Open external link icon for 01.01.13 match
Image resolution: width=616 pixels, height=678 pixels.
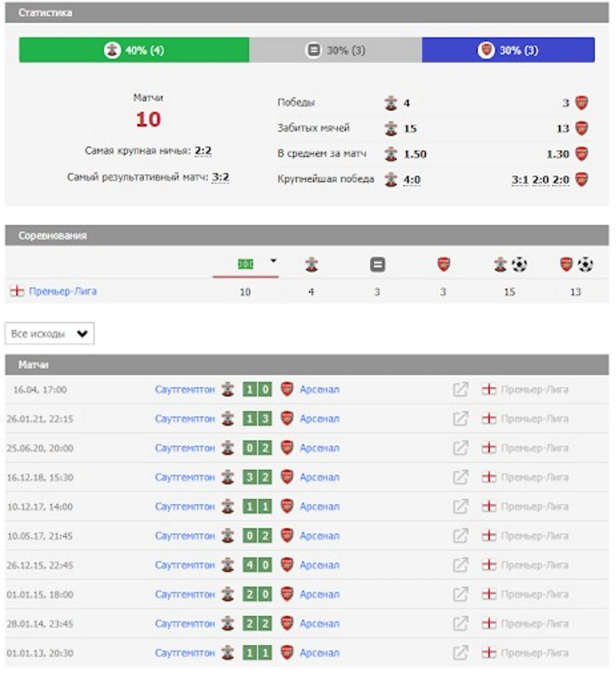click(460, 653)
